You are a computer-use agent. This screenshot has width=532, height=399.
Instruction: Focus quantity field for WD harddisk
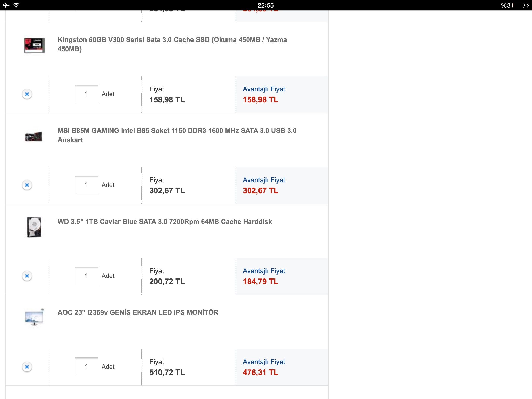tap(87, 276)
